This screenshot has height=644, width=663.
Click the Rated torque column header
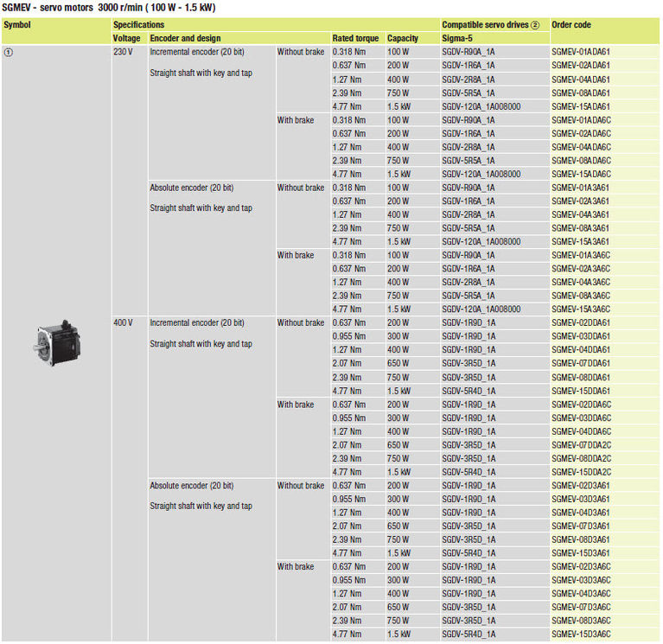pos(355,39)
